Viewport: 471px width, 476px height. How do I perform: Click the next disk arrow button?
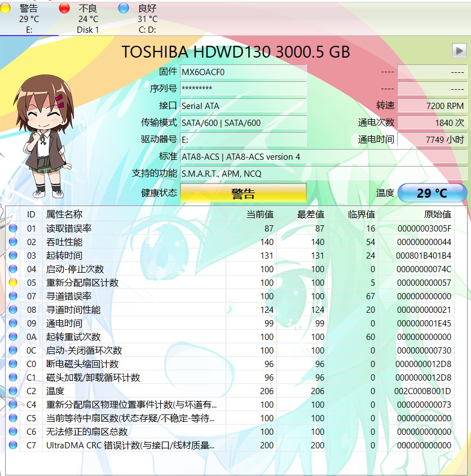point(459,50)
